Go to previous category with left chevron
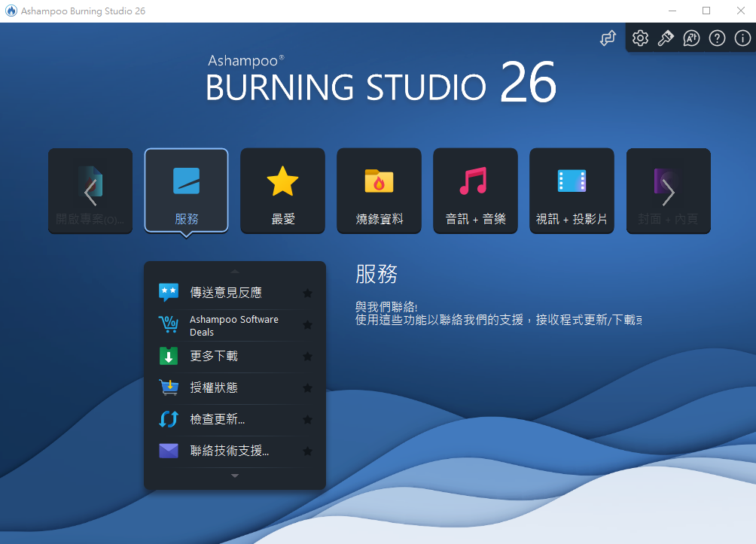756x544 pixels. tap(90, 192)
